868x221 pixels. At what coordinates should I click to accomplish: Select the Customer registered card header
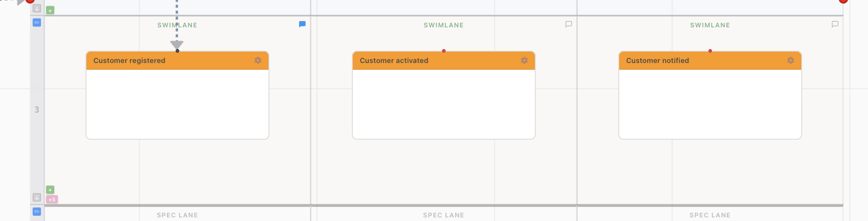177,60
